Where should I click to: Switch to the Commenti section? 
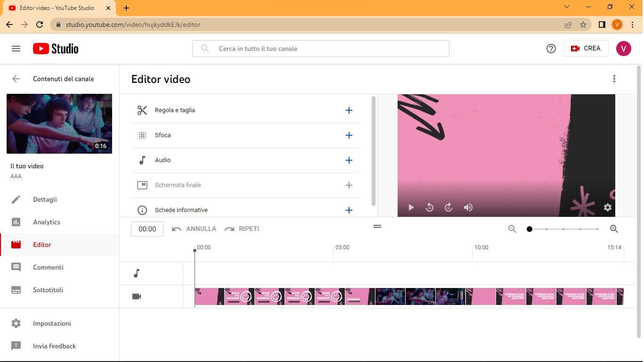pos(48,267)
